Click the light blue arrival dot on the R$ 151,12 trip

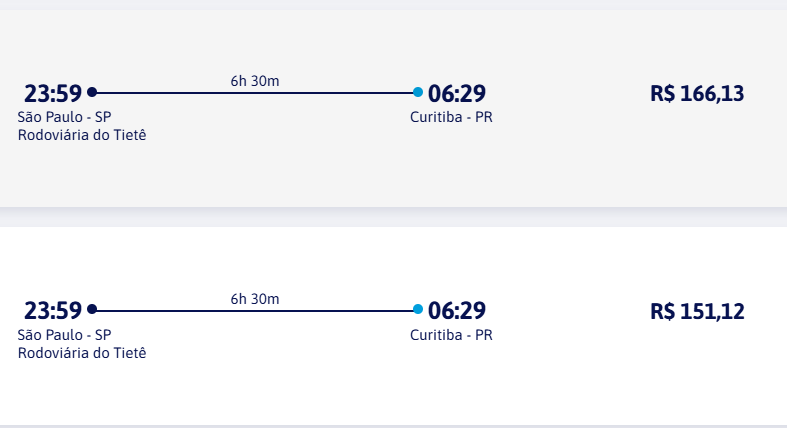pos(418,309)
